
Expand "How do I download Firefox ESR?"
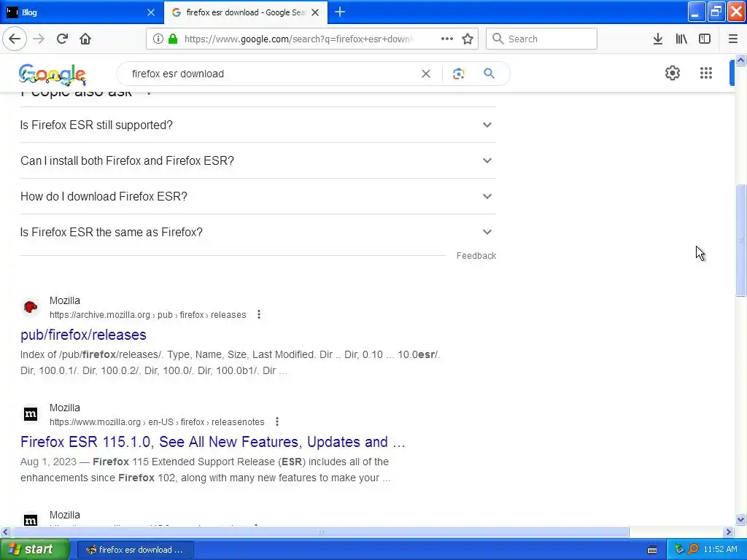click(x=258, y=196)
